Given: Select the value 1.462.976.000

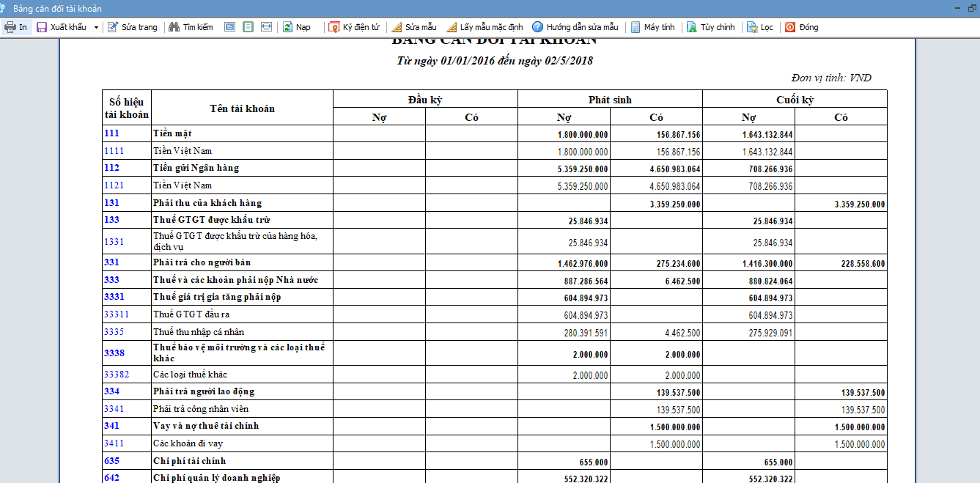Looking at the screenshot, I should click(583, 263).
